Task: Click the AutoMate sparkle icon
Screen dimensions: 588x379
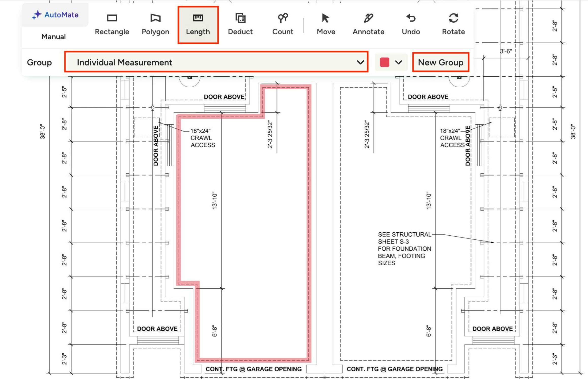Action: [37, 15]
